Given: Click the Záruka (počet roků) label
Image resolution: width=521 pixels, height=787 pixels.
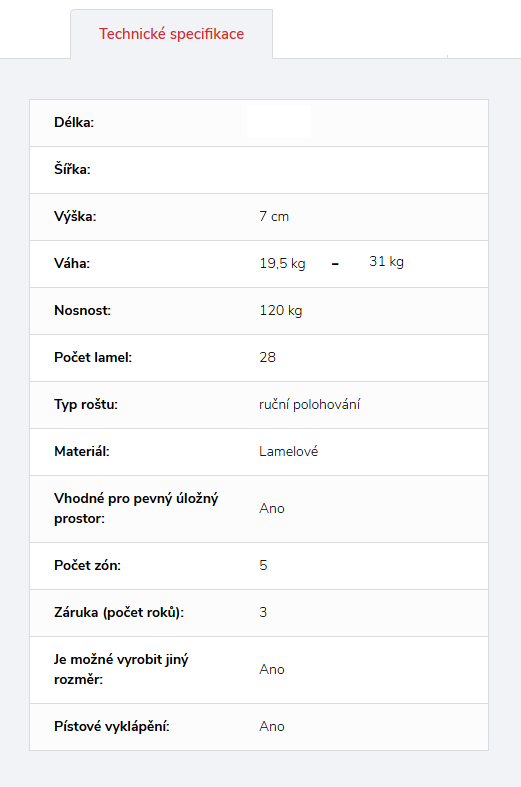Looking at the screenshot, I should [x=119, y=613].
